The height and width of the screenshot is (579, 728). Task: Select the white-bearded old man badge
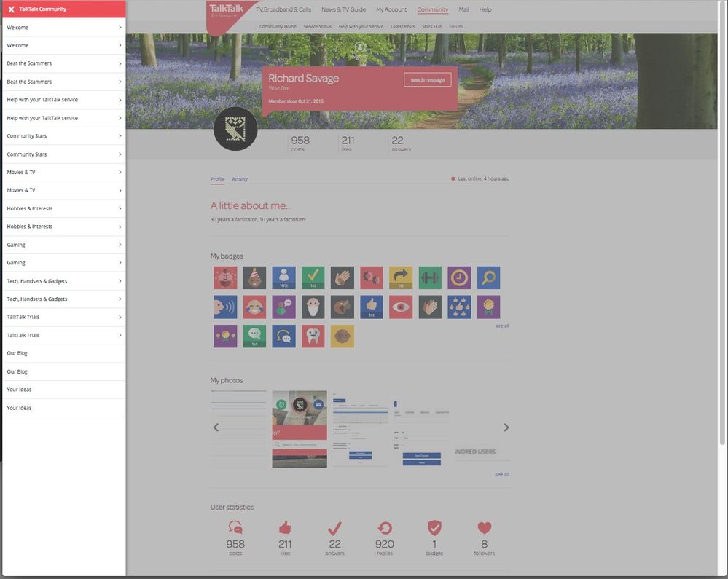[x=313, y=307]
